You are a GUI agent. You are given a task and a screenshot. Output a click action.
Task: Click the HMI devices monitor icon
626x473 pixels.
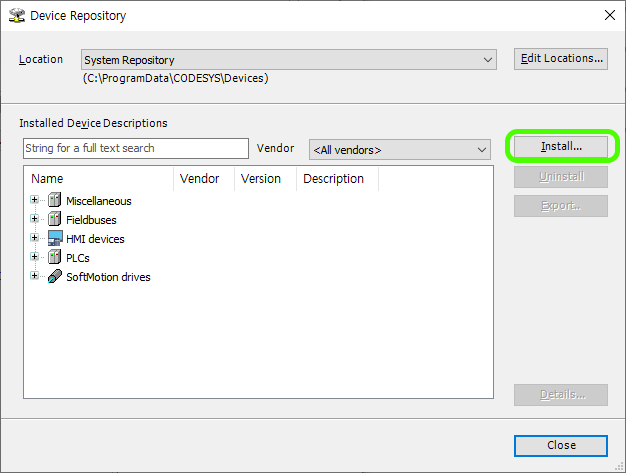[x=54, y=239]
